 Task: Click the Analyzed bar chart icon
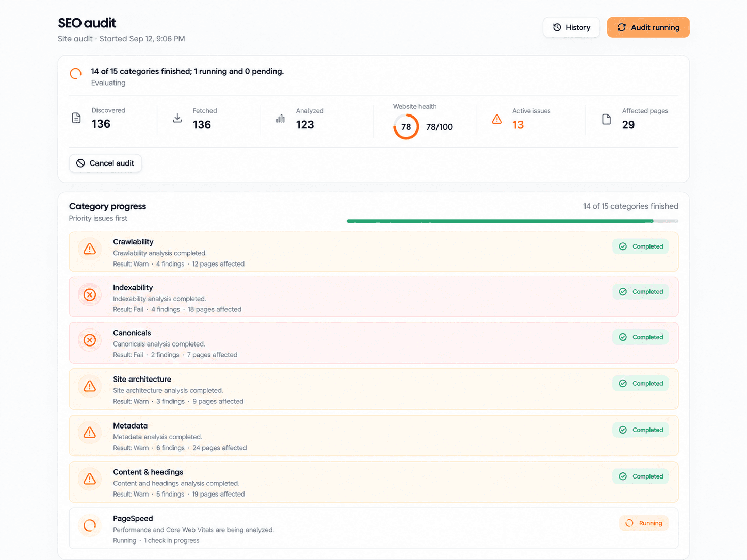click(281, 119)
